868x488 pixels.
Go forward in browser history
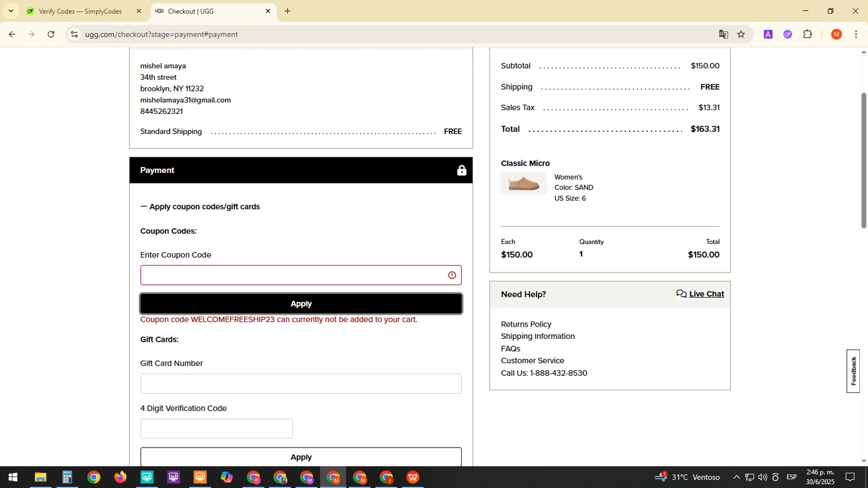(x=32, y=35)
